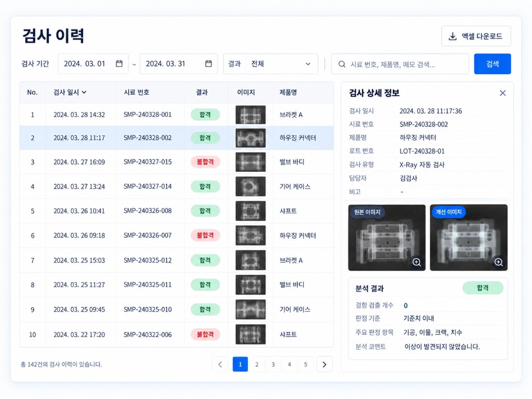The width and height of the screenshot is (532, 399).
Task: Zoom into the 개선 이미지 with magnifier icon
Action: (499, 262)
